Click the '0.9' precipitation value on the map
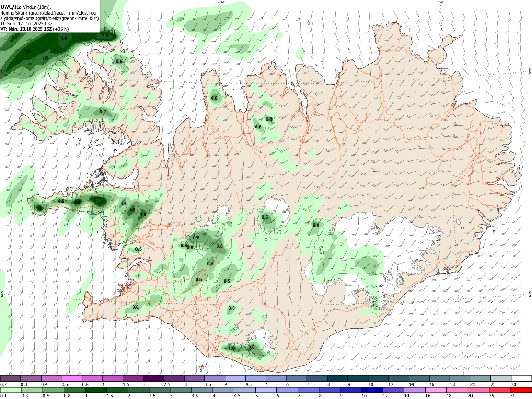 click(x=61, y=201)
